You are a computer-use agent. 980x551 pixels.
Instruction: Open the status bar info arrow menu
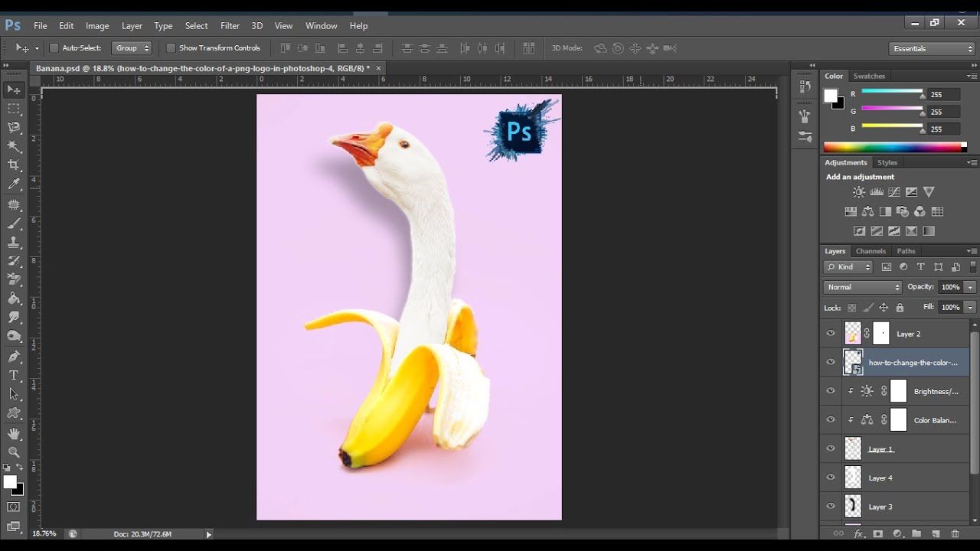pos(208,534)
